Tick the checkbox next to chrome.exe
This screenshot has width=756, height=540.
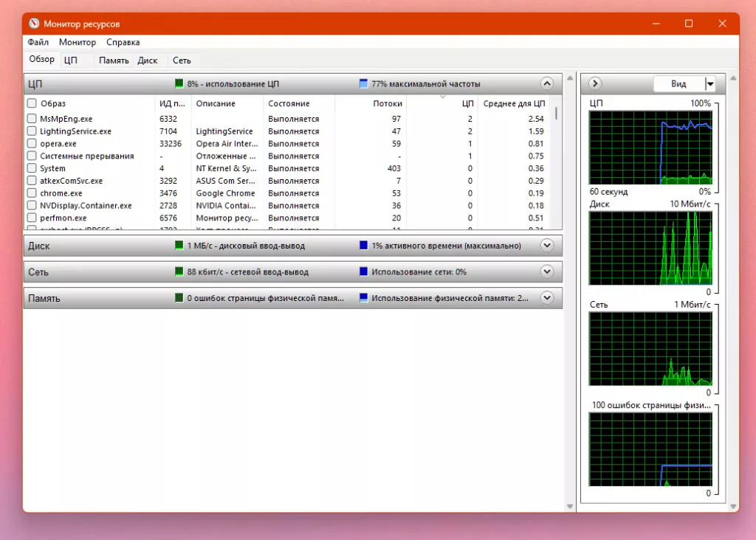(x=32, y=193)
